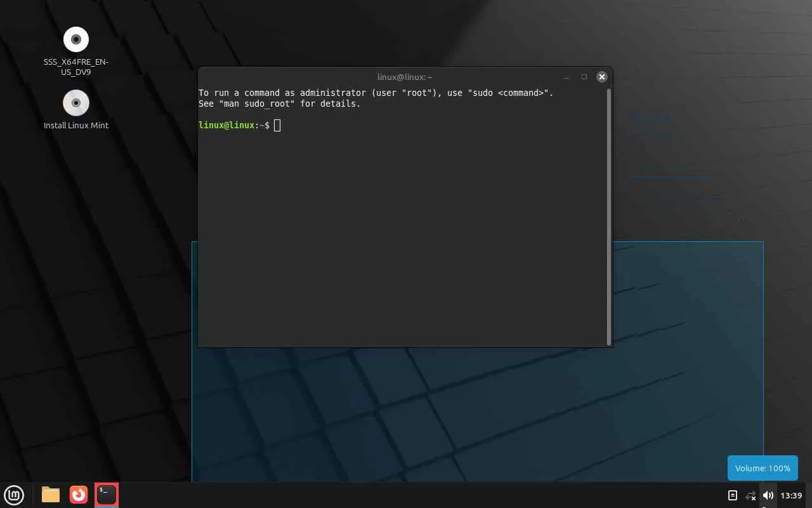The image size is (812, 508).
Task: Click the volume speaker icon in the tray
Action: click(768, 495)
